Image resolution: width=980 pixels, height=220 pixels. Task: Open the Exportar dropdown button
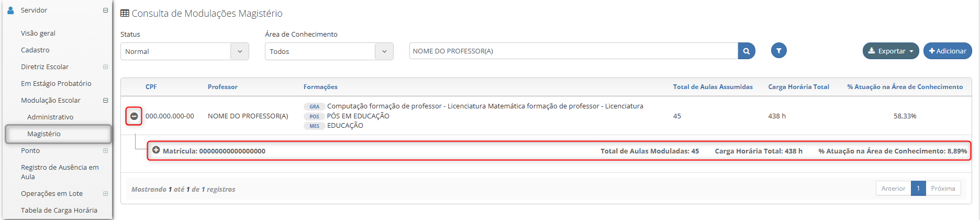coord(890,51)
